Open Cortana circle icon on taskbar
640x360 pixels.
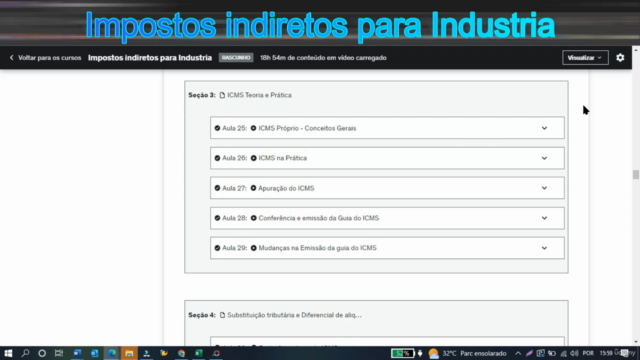42,353
